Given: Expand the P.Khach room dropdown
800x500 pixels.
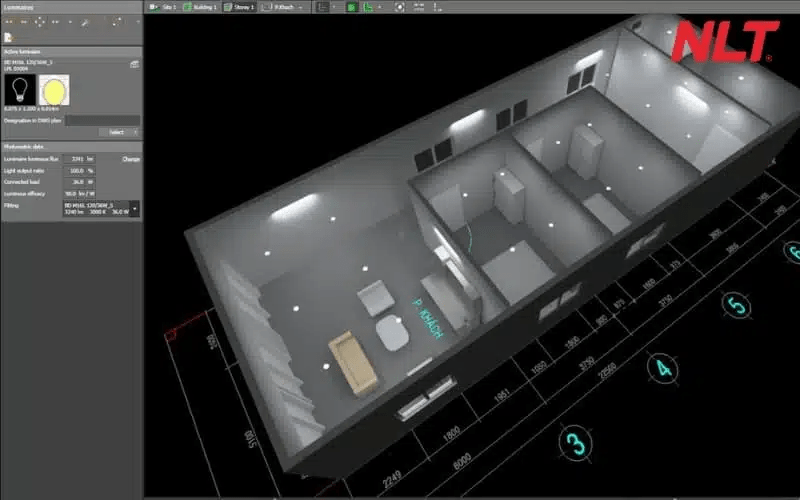Looking at the screenshot, I should pos(300,6).
